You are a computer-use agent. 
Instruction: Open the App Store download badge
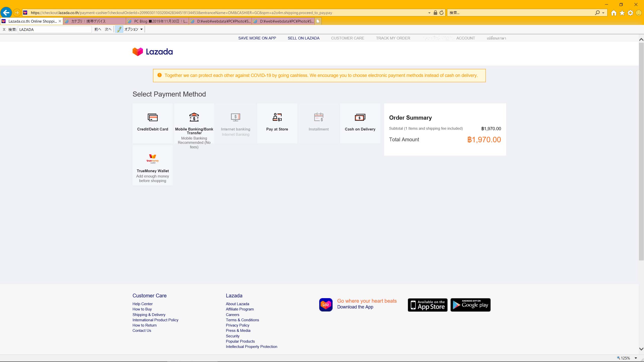pos(427,305)
